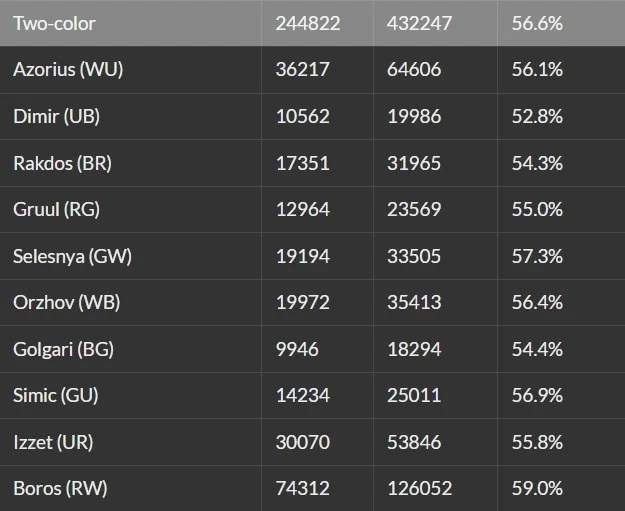Select Selesnya win rate 57.3%
The height and width of the screenshot is (511, 625).
(537, 256)
